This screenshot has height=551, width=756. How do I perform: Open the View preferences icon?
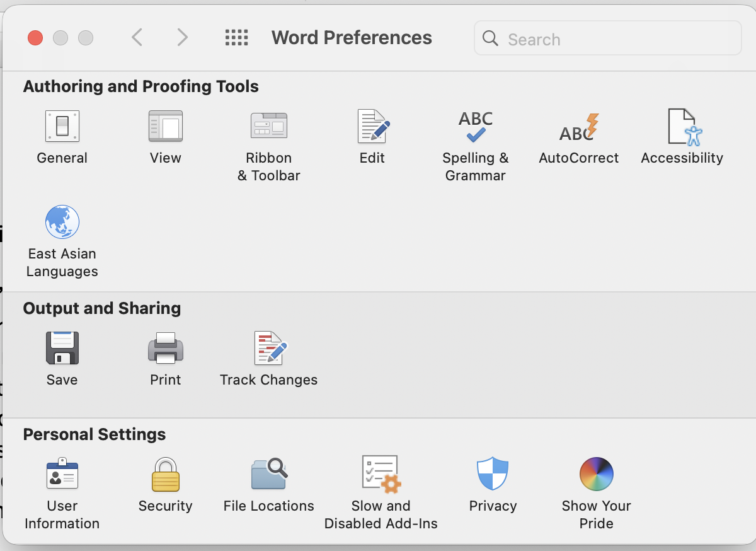(x=166, y=126)
